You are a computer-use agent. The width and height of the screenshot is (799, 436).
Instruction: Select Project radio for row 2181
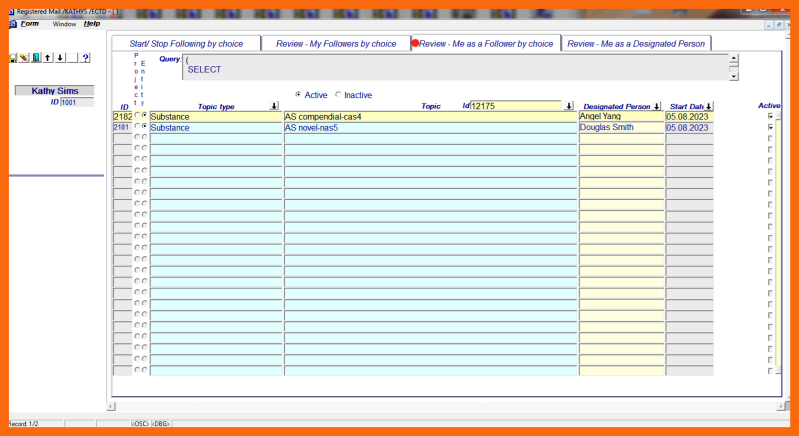(x=137, y=126)
